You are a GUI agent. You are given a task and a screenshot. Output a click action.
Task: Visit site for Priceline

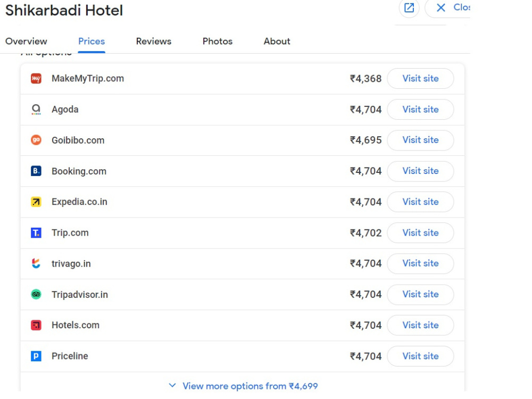point(420,356)
